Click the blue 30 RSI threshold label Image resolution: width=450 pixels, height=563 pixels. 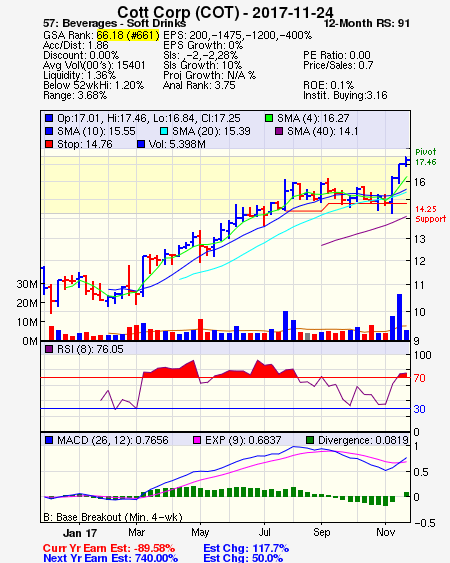point(419,409)
